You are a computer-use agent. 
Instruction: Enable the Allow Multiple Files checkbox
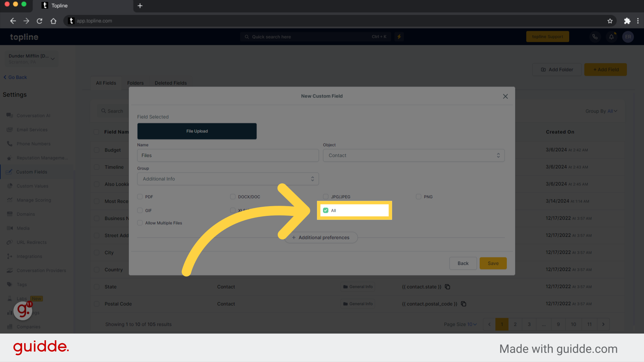(140, 223)
